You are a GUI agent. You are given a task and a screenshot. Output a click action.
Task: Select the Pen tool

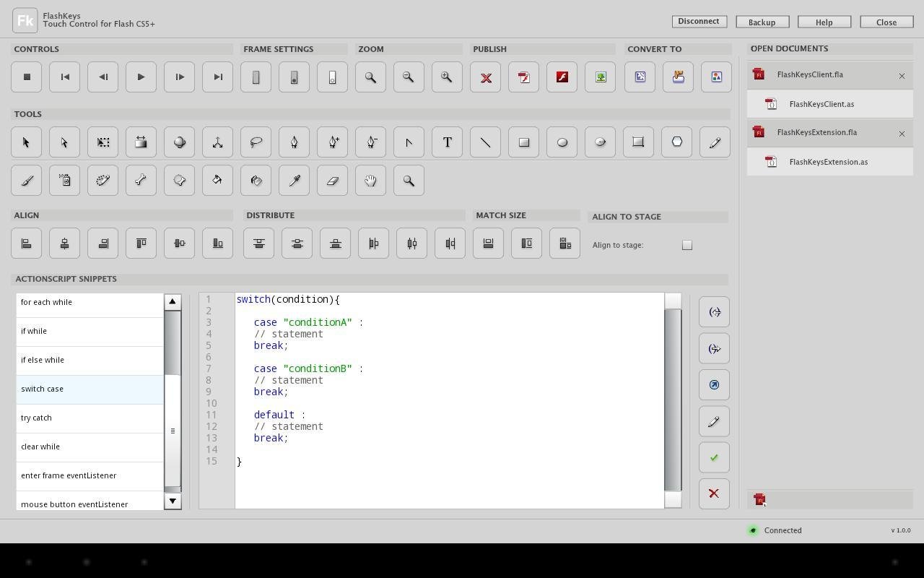tap(295, 142)
